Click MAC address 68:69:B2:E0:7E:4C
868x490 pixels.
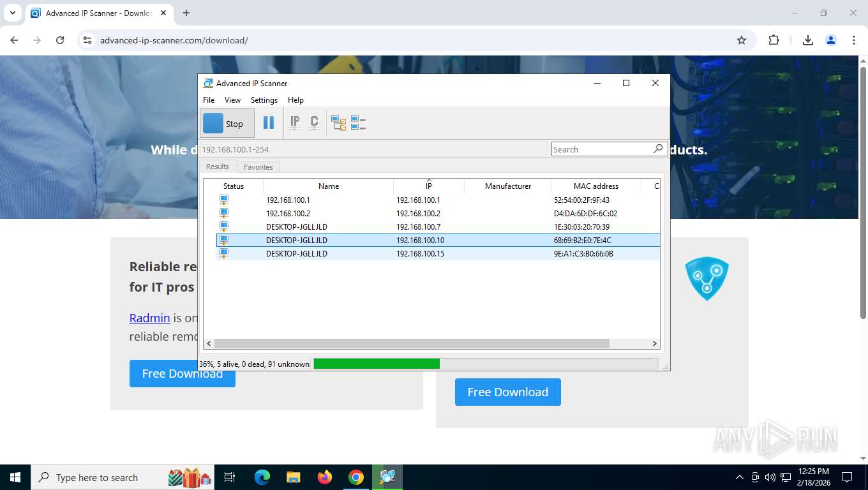click(x=583, y=241)
